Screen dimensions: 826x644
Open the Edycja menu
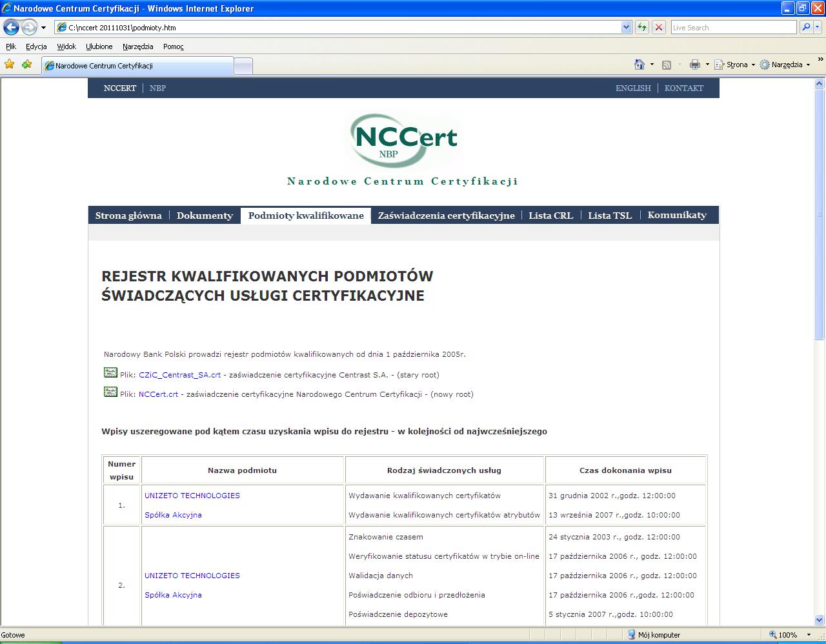(x=36, y=46)
